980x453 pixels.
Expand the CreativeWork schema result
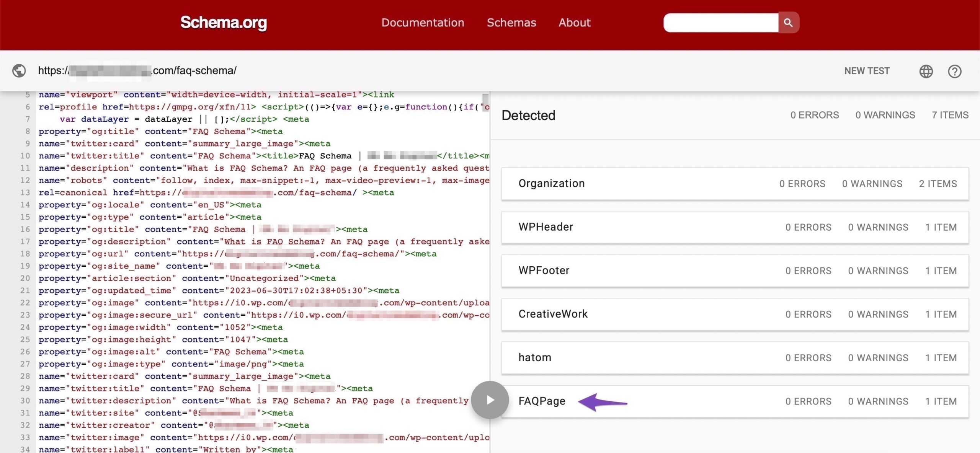553,314
